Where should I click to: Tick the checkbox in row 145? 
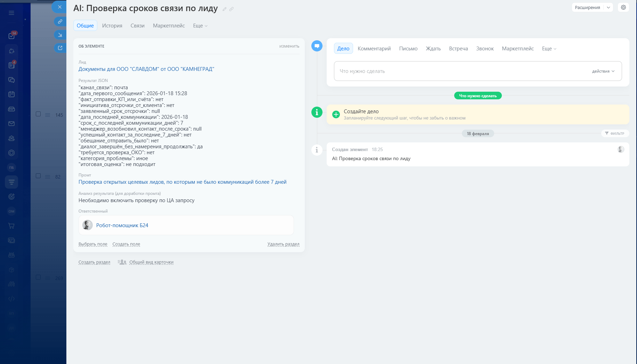tap(38, 114)
